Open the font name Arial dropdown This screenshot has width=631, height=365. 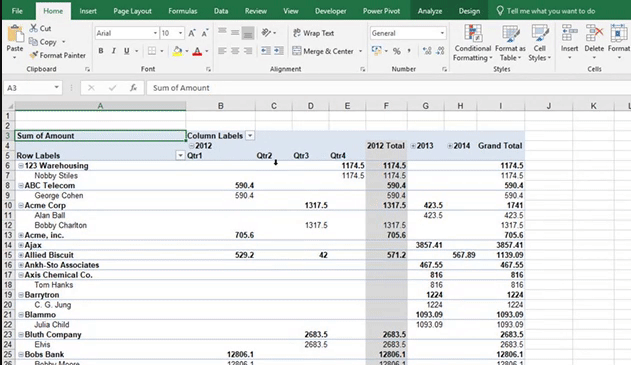pos(155,33)
